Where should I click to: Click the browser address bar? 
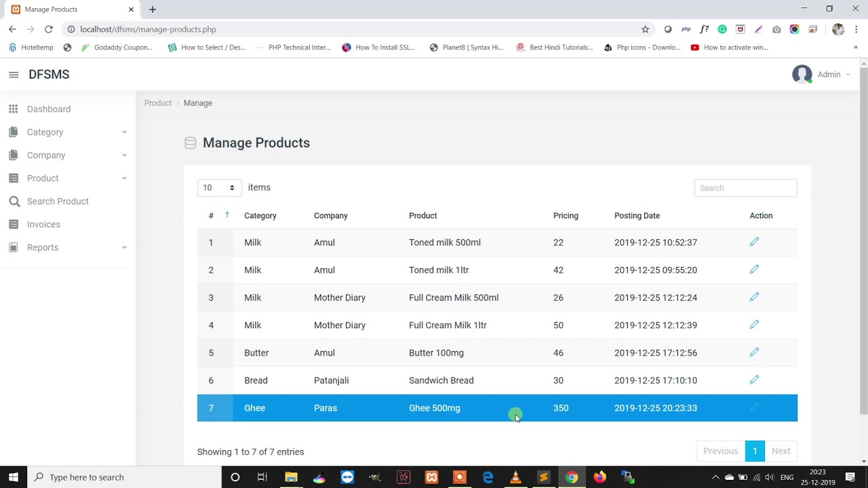(358, 29)
